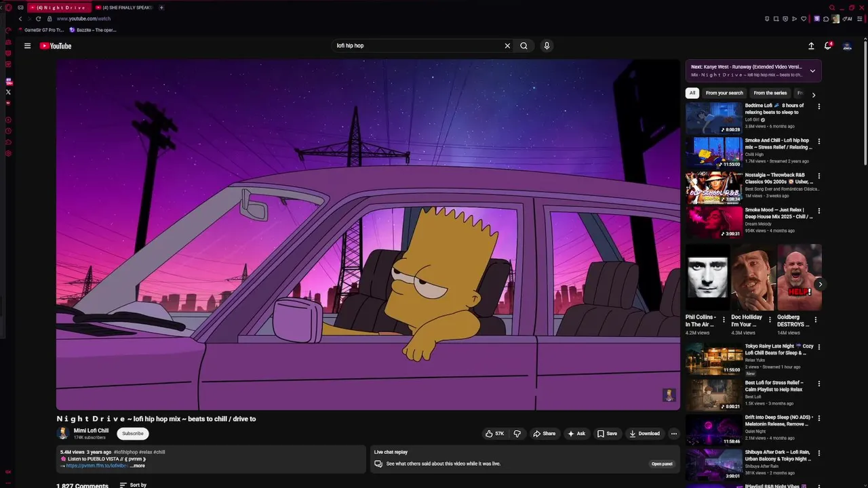
Task: Open the GameSir G7 Pro bookmark
Action: [x=42, y=30]
